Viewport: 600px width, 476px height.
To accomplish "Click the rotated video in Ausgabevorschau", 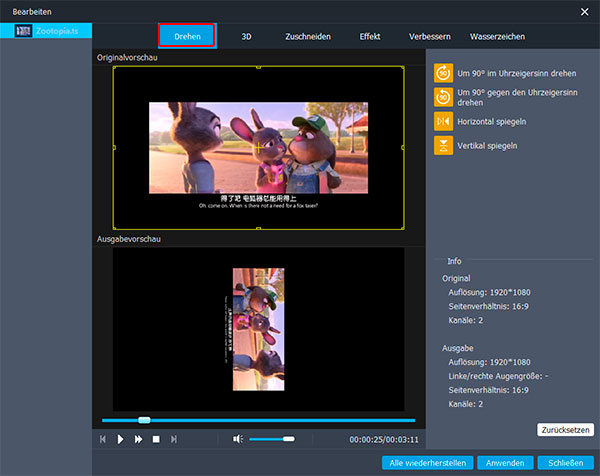I will 259,329.
